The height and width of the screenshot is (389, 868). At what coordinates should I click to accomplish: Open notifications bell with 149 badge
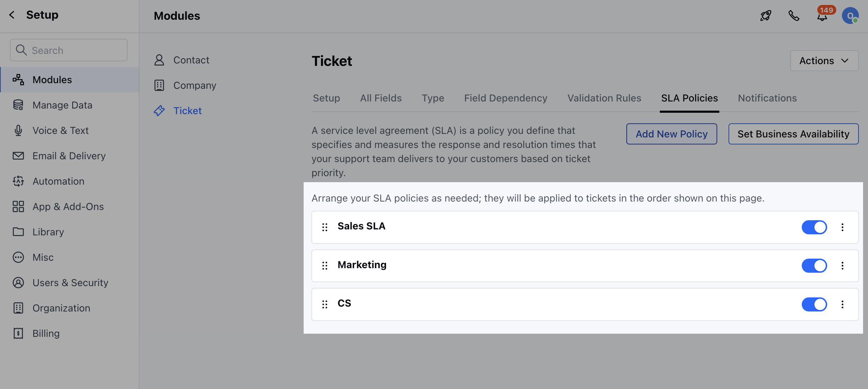click(x=822, y=16)
